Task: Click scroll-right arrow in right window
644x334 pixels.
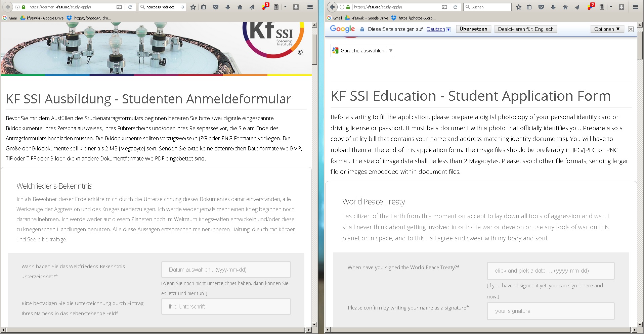Action: coord(635,330)
